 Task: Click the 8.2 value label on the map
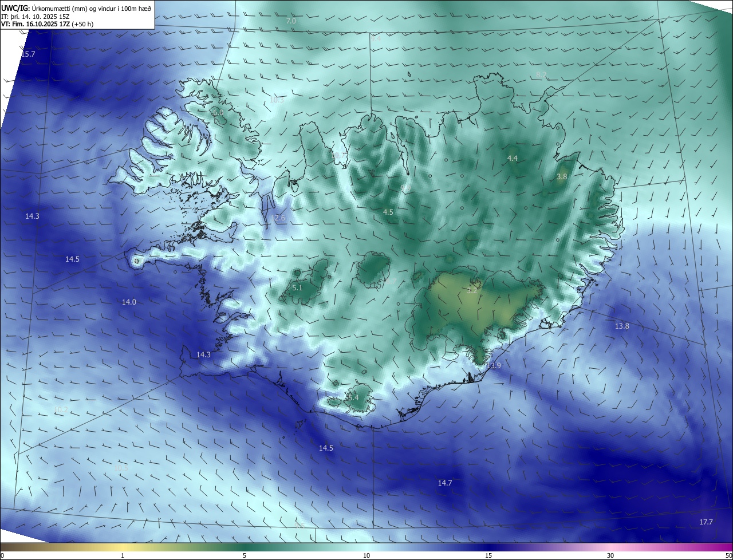[541, 74]
